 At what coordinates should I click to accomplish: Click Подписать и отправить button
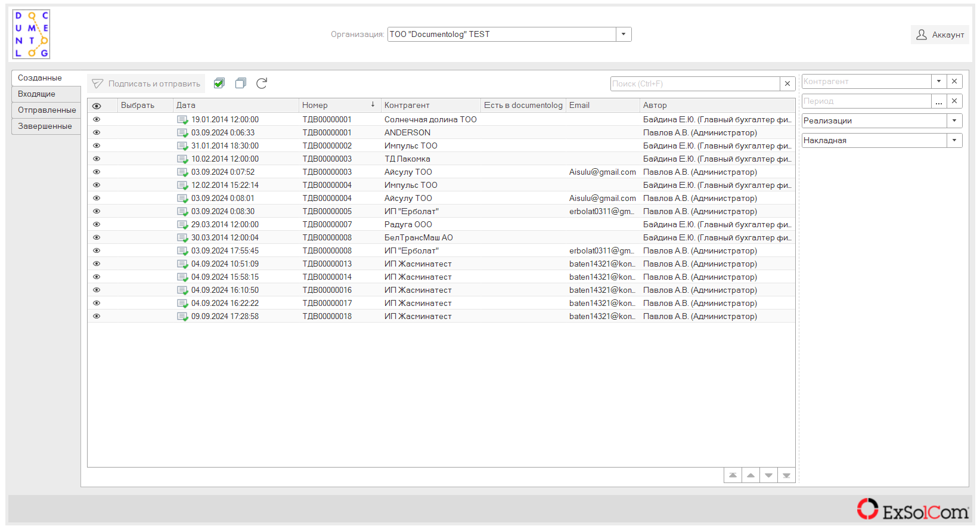[x=146, y=83]
